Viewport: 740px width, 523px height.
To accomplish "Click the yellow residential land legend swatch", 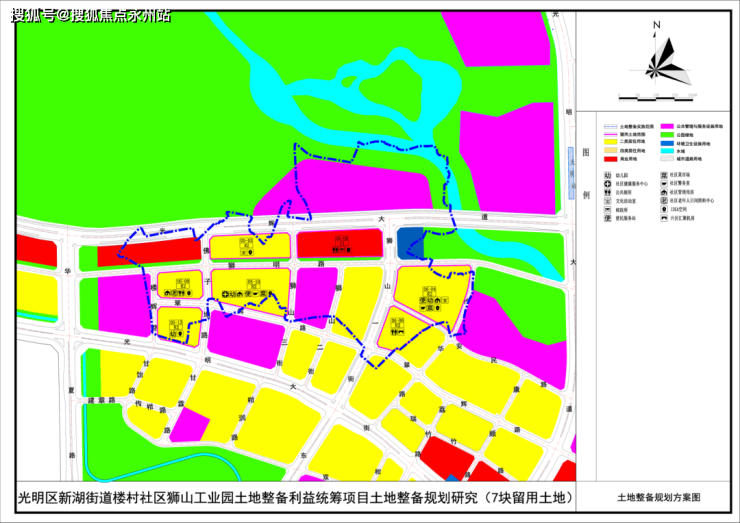I will [611, 142].
